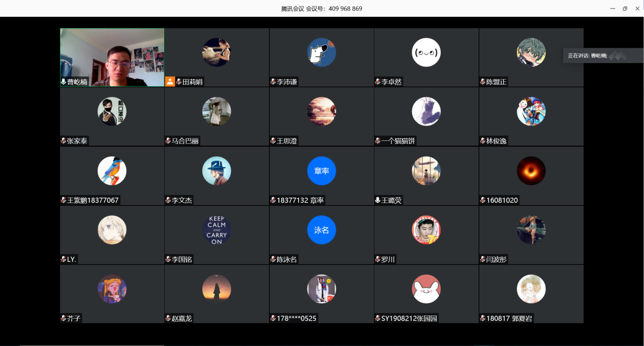This screenshot has width=644, height=346.
Task: Click the muted mic icon next to 李沛谦
Action: pos(273,82)
